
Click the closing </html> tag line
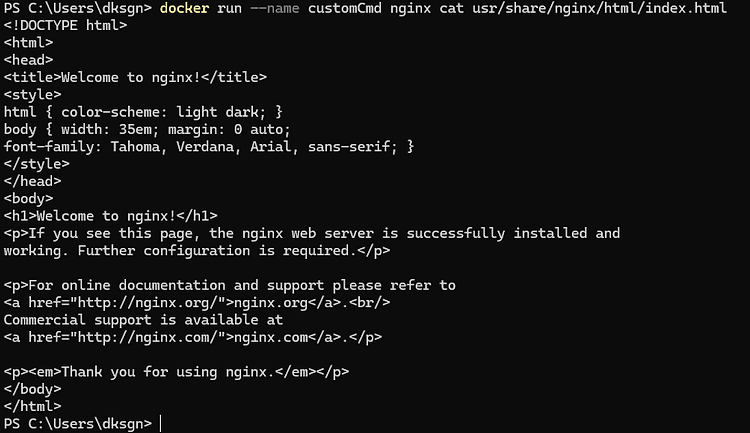click(x=33, y=407)
